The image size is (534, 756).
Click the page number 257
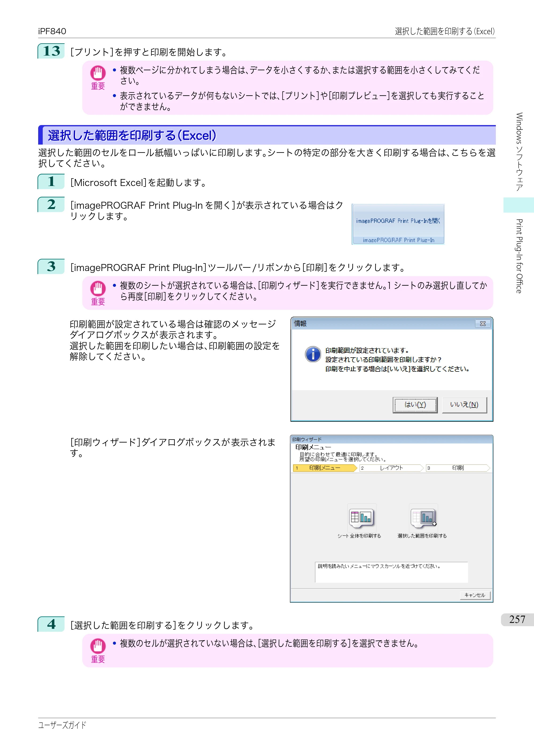tap(517, 619)
